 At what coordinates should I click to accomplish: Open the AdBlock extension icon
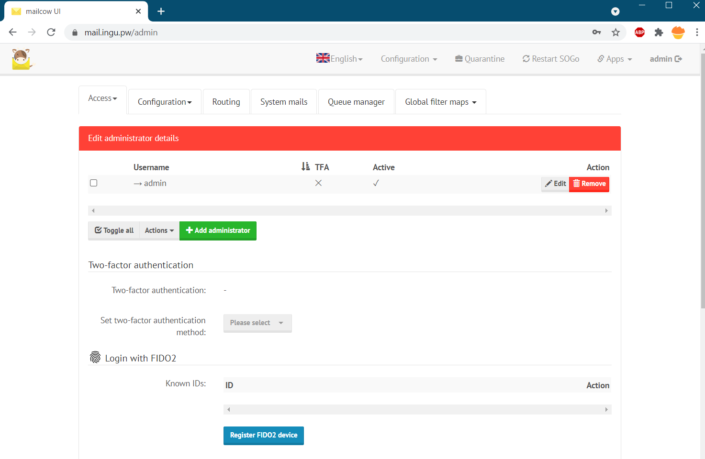coord(639,32)
